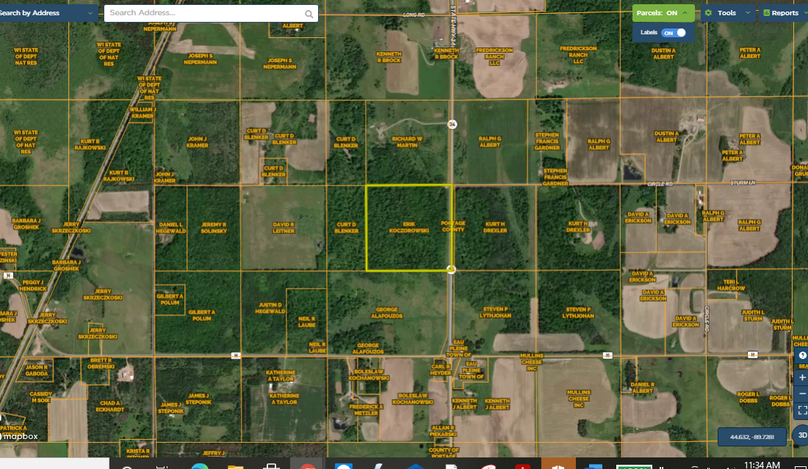Select the highlighted Erik Koczorowski parcel
The image size is (808, 469).
pos(408,228)
